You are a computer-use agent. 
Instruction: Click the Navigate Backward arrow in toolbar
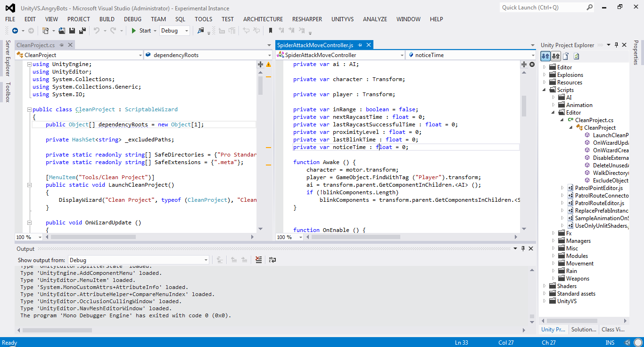(x=15, y=31)
